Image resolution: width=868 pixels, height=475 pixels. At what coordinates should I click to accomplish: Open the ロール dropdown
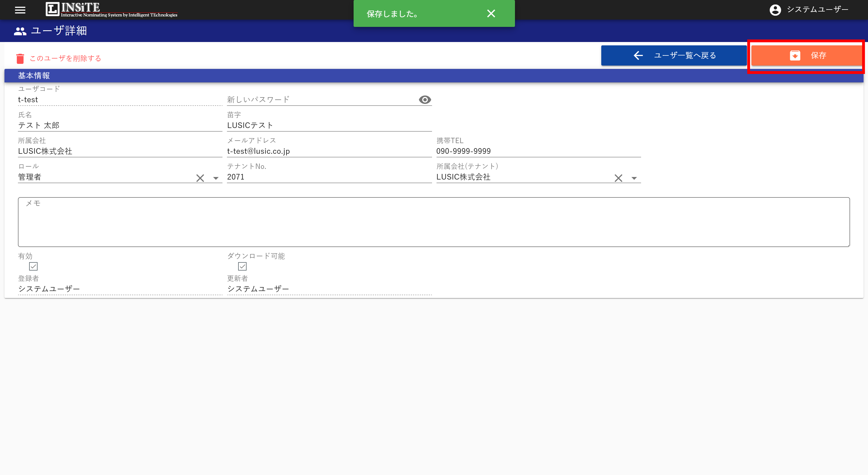click(x=216, y=178)
